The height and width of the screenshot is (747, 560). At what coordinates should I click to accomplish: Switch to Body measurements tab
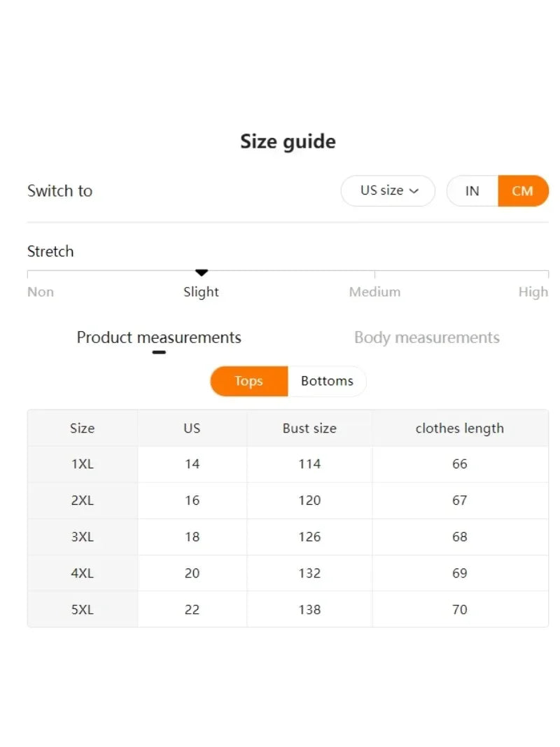point(427,337)
